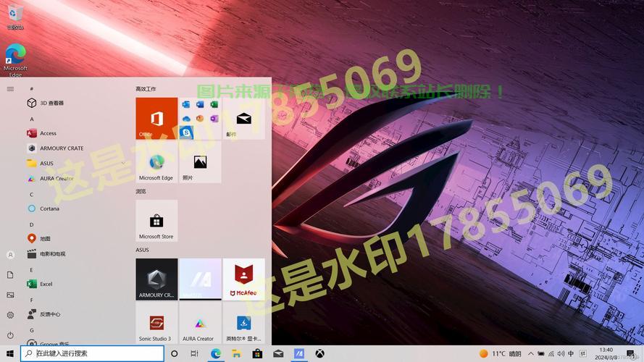Viewport: 644px width, 362px height.
Task: Click the 高效工作 tile group header
Action: (x=146, y=89)
